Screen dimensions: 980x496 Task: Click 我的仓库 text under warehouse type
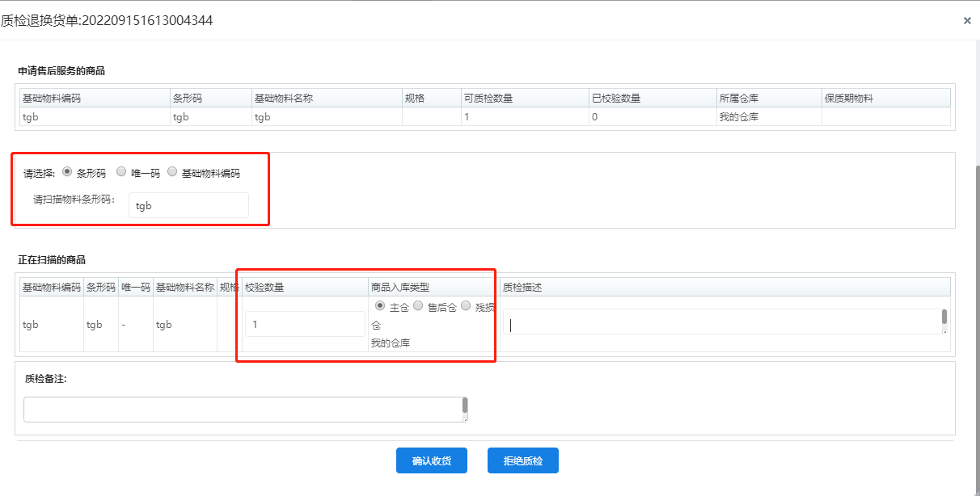[391, 343]
